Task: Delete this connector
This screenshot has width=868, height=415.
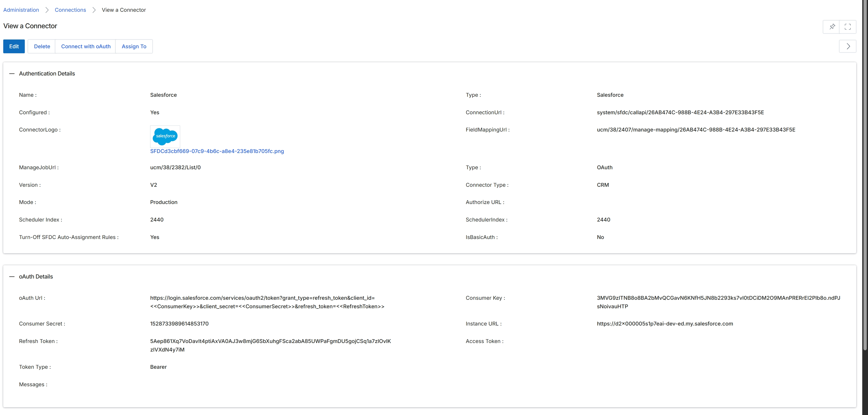Action: tap(42, 46)
